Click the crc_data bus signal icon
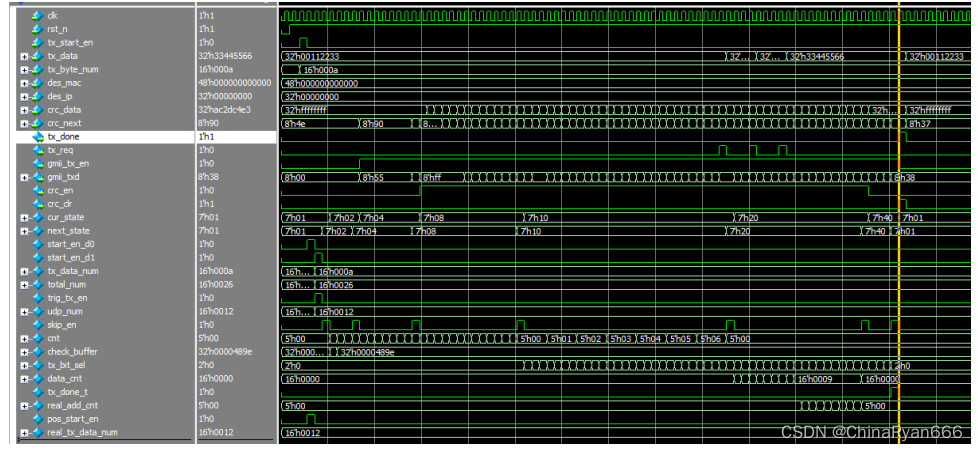This screenshot has width=978, height=452. pyautogui.click(x=37, y=110)
